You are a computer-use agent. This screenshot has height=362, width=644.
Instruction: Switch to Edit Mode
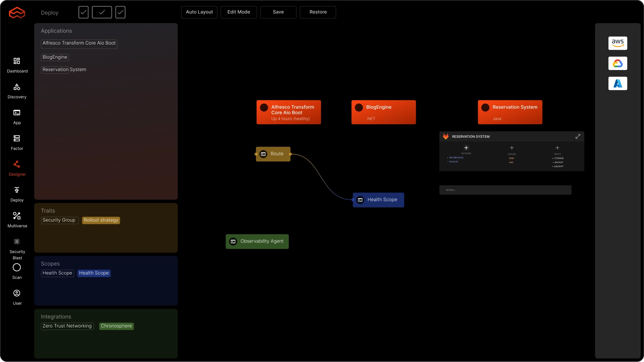pyautogui.click(x=239, y=12)
